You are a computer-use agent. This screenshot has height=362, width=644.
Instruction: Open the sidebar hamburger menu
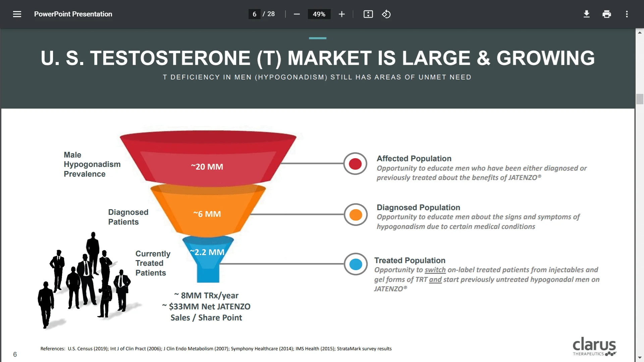tap(17, 14)
